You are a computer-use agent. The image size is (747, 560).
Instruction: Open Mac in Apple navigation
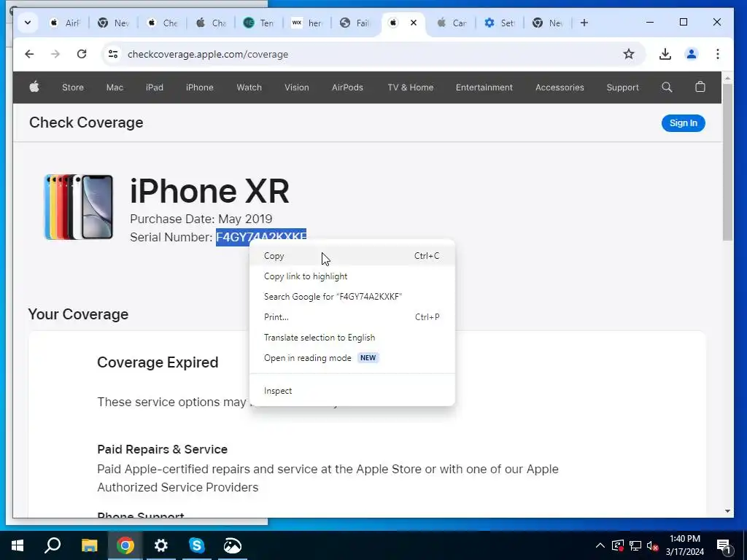pyautogui.click(x=115, y=87)
